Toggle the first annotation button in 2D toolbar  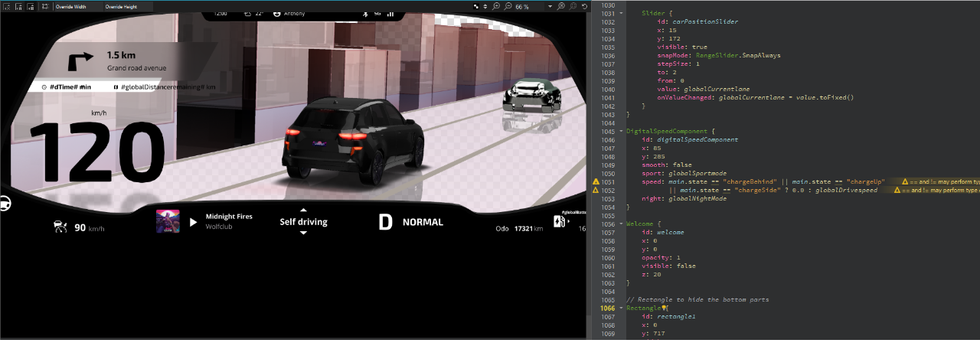tap(6, 6)
